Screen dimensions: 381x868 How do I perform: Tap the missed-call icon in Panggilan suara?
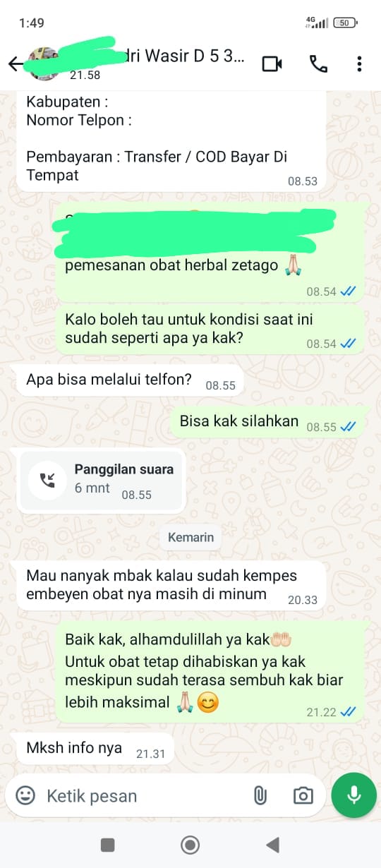point(47,480)
